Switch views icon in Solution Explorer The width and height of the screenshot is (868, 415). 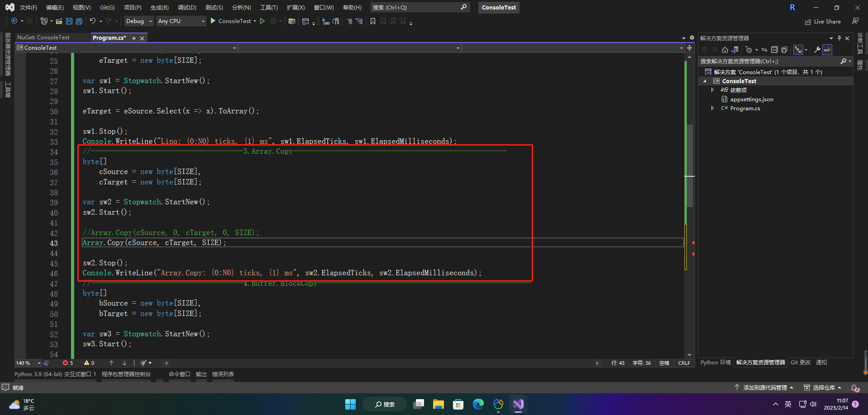pyautogui.click(x=735, y=50)
